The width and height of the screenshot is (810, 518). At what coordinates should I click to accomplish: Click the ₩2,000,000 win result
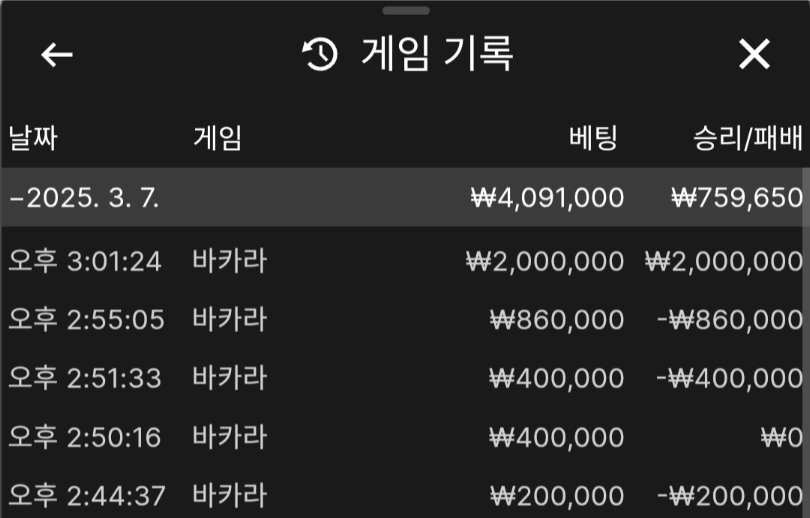(723, 262)
